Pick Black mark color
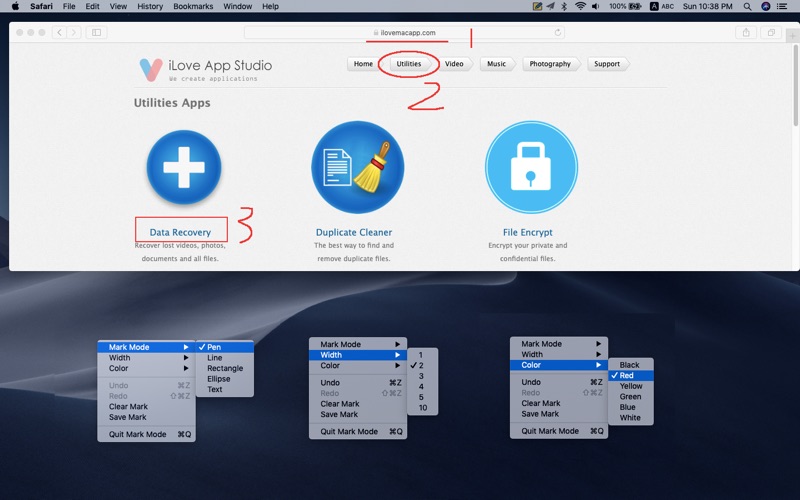 click(631, 365)
